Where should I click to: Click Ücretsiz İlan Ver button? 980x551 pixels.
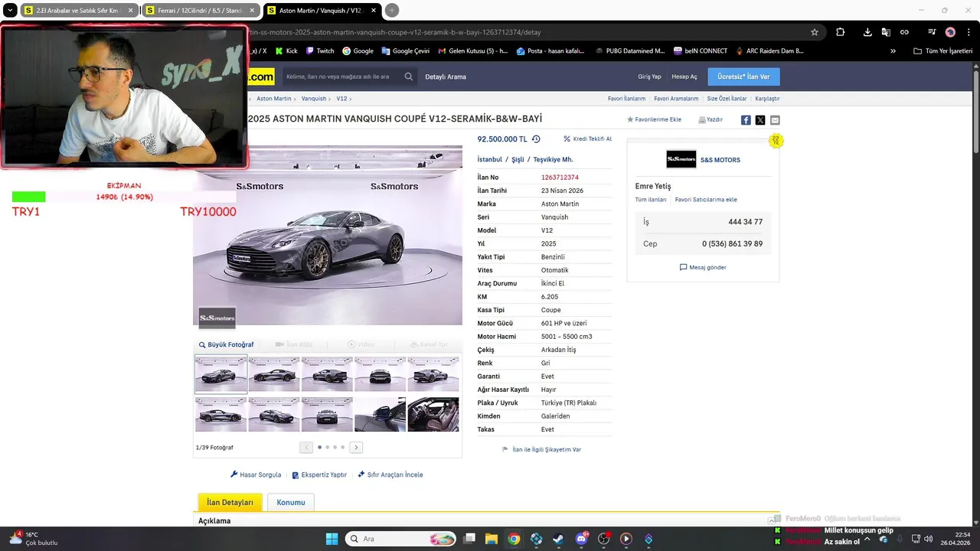pos(743,77)
